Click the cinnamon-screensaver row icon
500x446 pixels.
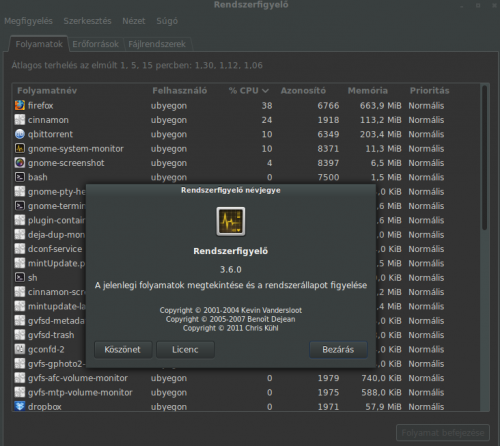pos(20,292)
